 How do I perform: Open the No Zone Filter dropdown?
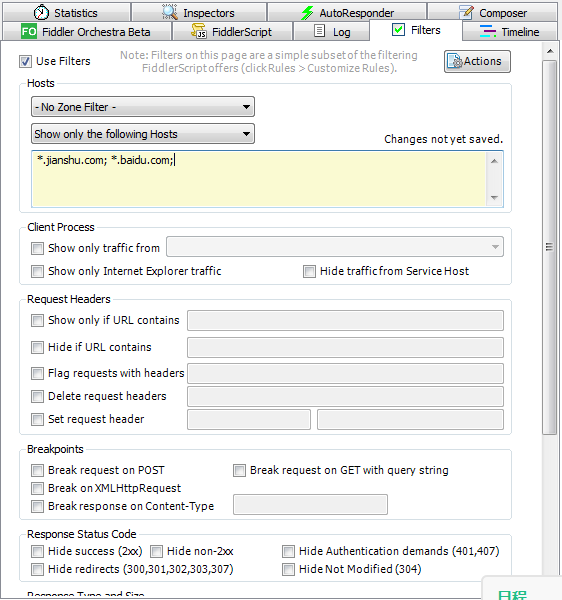(x=143, y=107)
